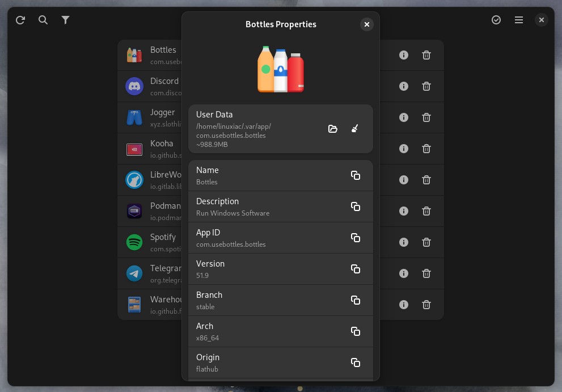
Task: Select the Telegram app icon in list
Action: click(134, 273)
